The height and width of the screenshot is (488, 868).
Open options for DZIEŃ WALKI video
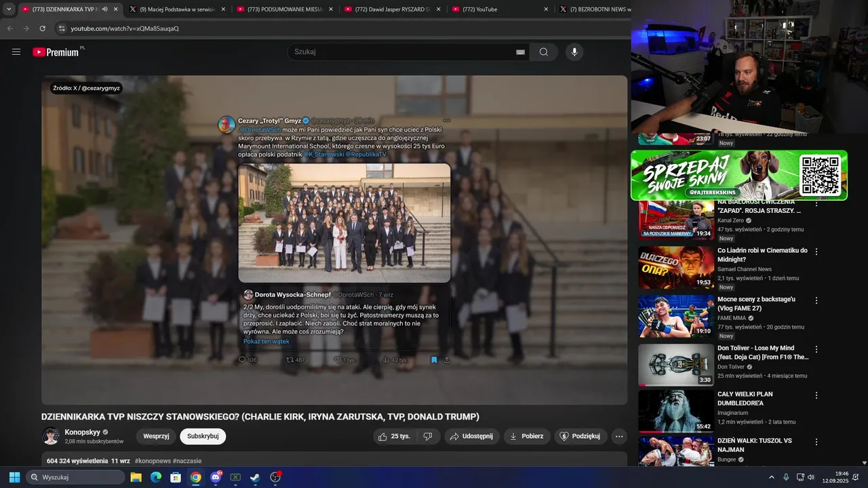816,441
